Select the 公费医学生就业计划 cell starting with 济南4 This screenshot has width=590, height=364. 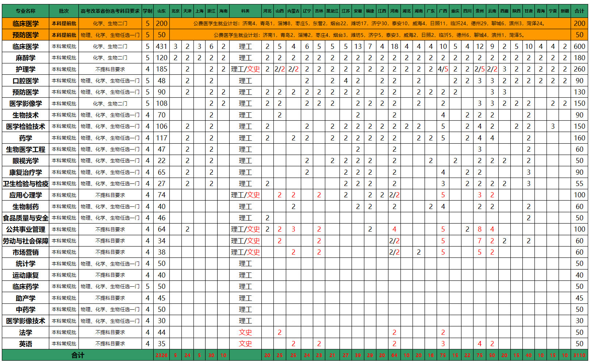[370, 23]
